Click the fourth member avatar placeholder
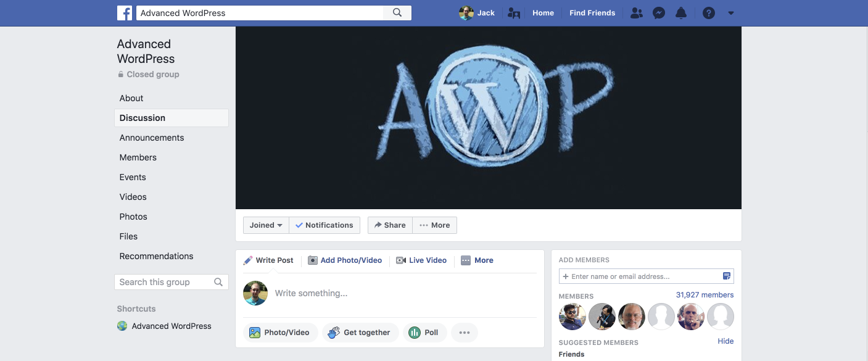 point(661,317)
